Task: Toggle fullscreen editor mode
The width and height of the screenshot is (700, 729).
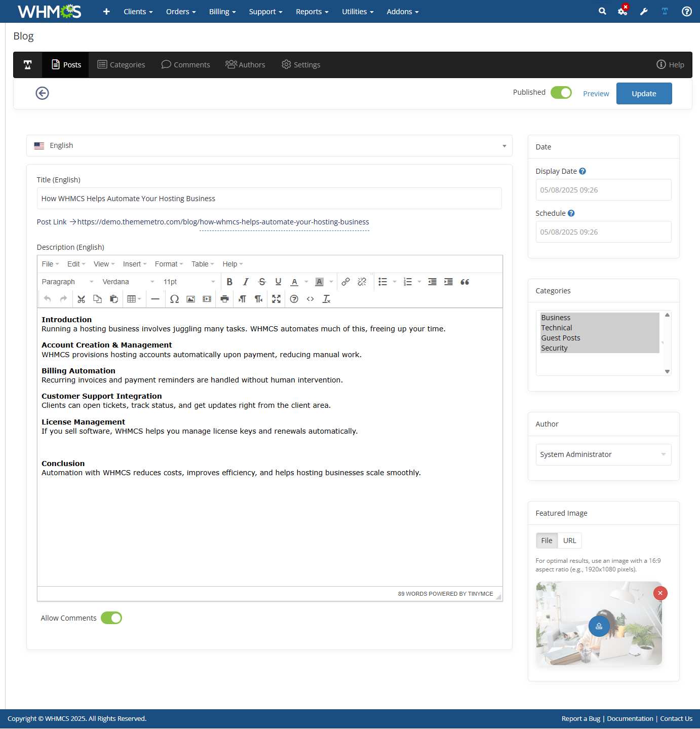Action: click(x=276, y=299)
